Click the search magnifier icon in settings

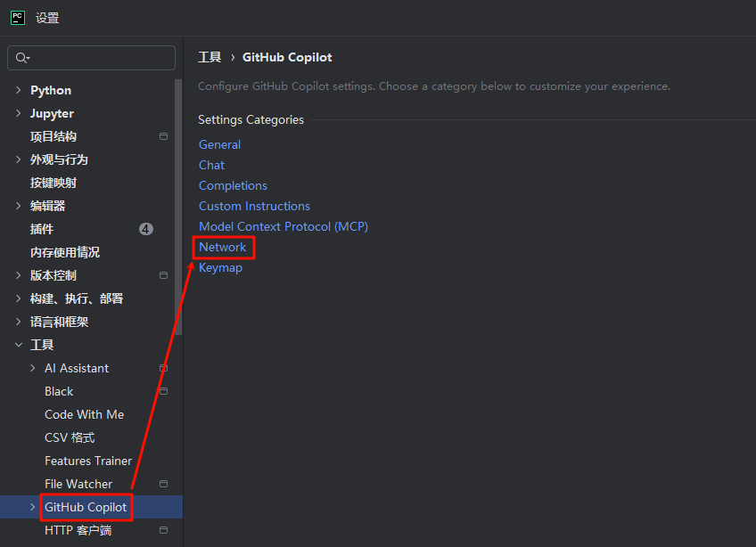[21, 58]
